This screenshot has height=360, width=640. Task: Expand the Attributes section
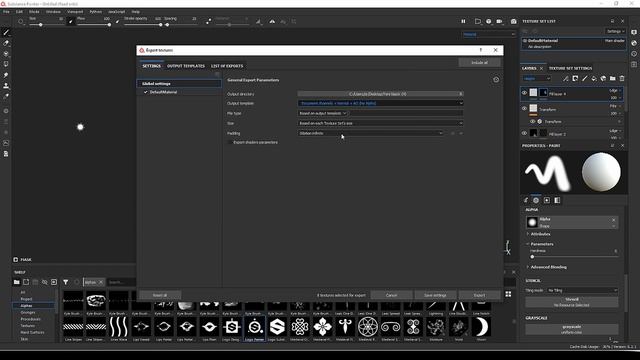pos(540,234)
